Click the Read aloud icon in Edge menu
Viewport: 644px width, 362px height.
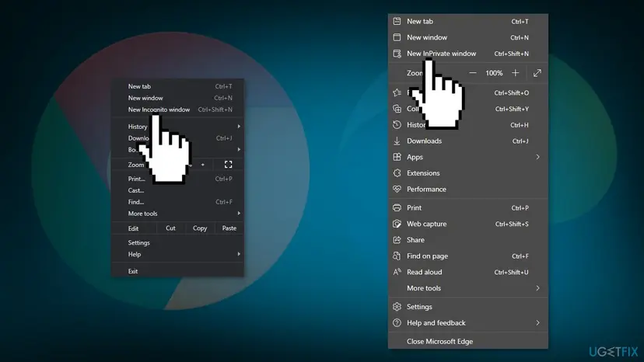pos(397,272)
